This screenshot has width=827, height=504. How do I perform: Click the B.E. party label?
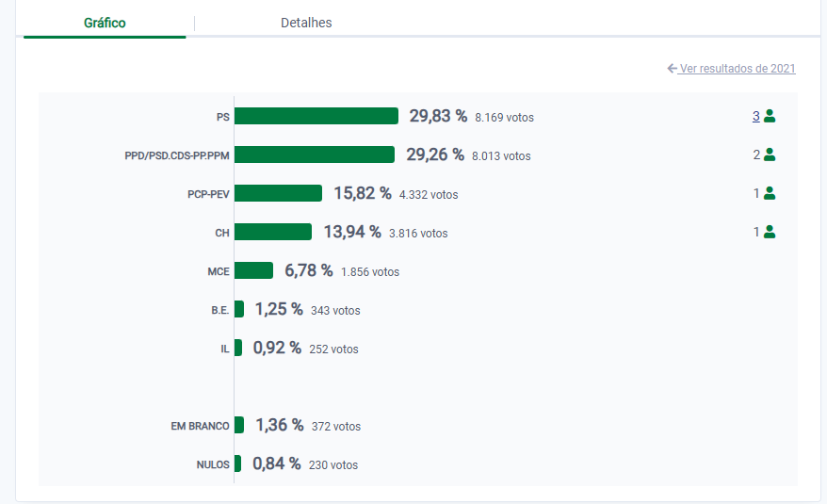pos(219,310)
